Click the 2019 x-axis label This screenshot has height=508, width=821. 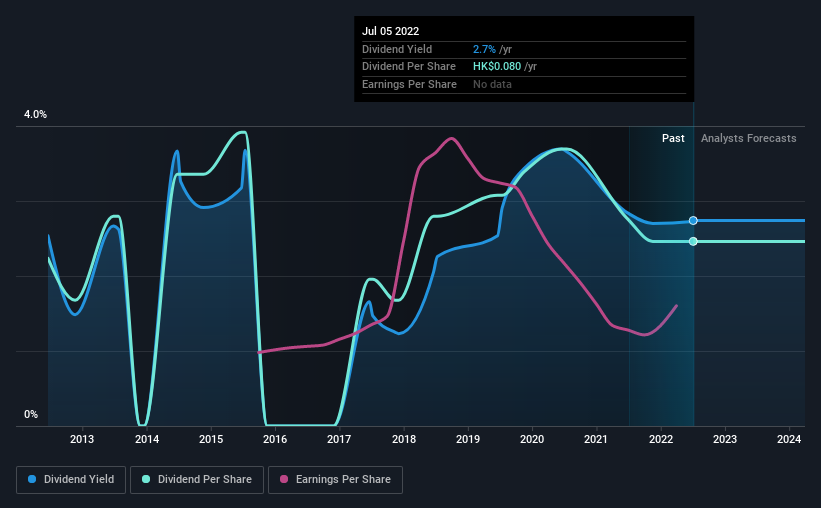(x=468, y=439)
